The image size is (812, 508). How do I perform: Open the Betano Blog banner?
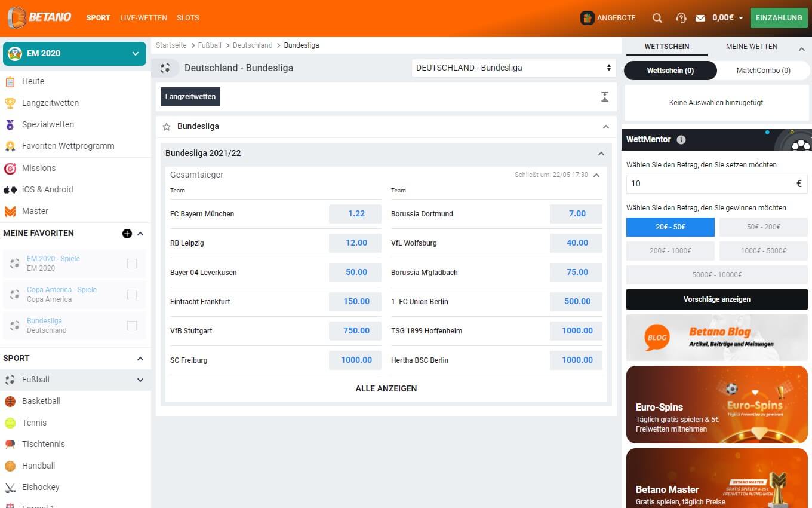click(716, 338)
